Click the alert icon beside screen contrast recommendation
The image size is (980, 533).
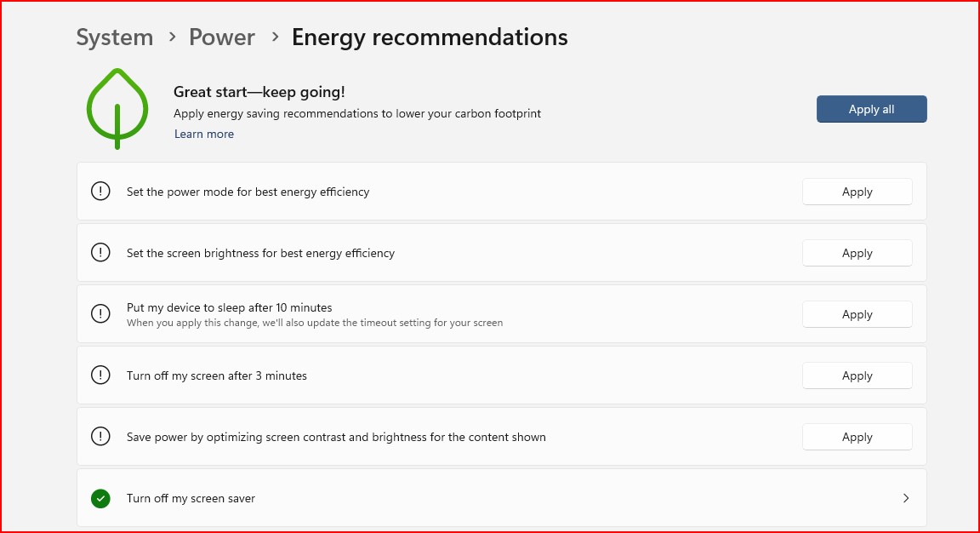click(x=100, y=437)
